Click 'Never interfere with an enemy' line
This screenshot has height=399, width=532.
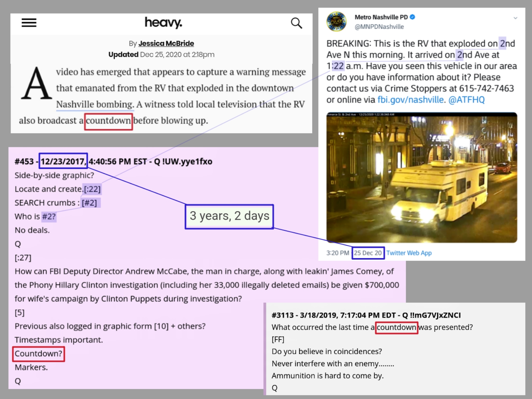[333, 364]
